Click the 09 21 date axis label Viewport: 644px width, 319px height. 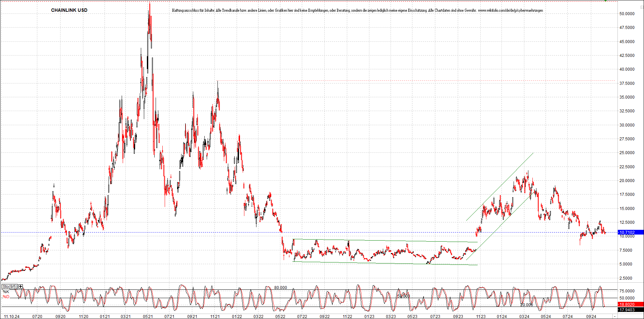192,317
